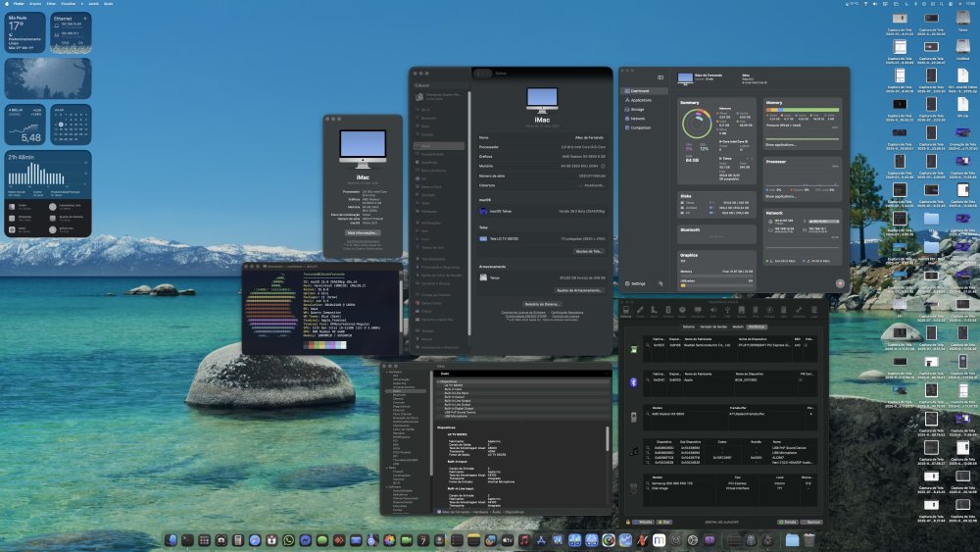Click the System Settings sidebar search field
Viewport: 980px width, 552px height.
click(440, 85)
